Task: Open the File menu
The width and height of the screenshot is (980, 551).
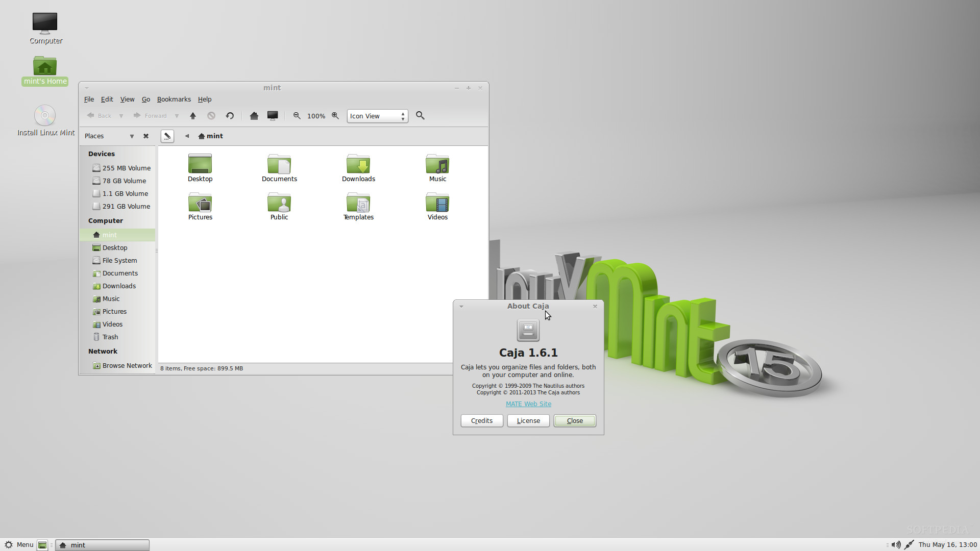Action: tap(89, 99)
